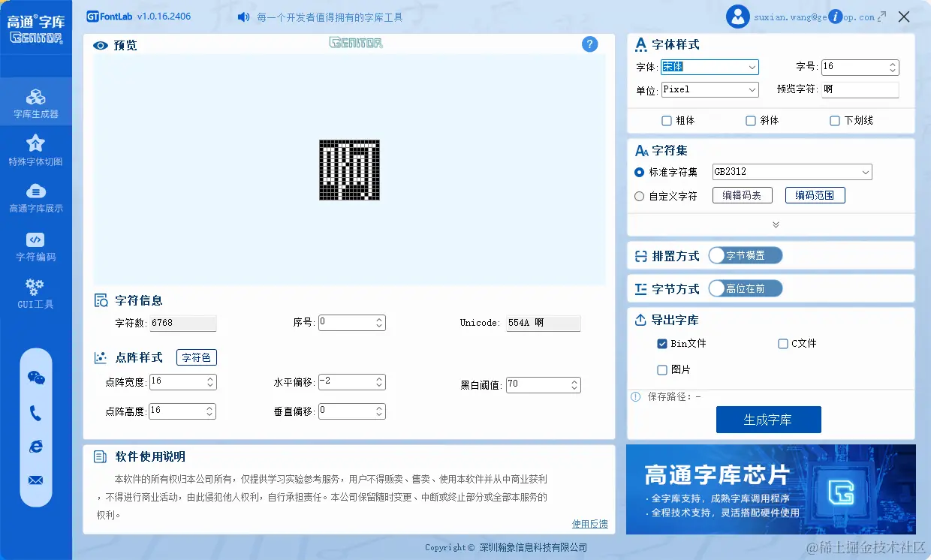
Task: Click the 导出字库 upload icon
Action: click(x=640, y=321)
